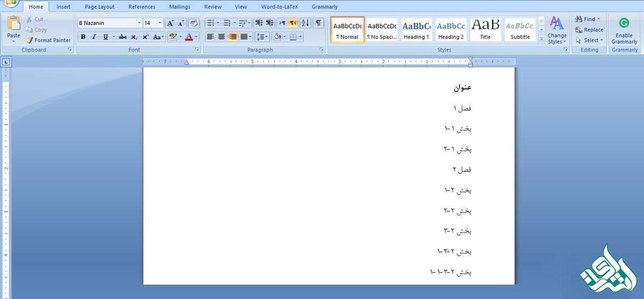Decrease the paragraph indent
Screen dimensions: 644x299
point(259,23)
